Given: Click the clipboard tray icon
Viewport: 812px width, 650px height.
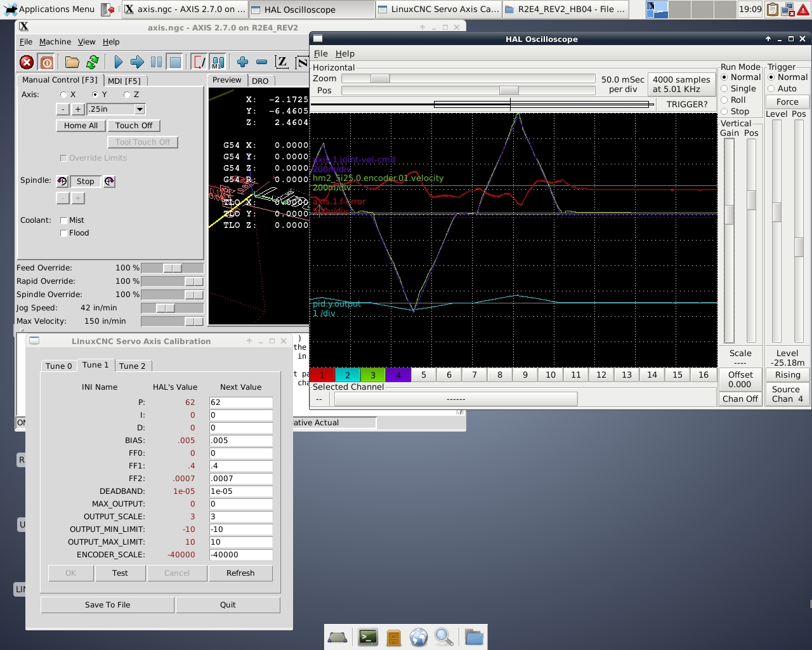Looking at the screenshot, I should [772, 9].
